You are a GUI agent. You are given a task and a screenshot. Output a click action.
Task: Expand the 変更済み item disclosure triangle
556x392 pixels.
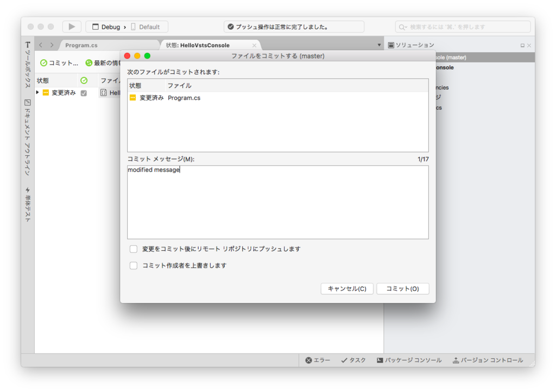click(x=38, y=92)
